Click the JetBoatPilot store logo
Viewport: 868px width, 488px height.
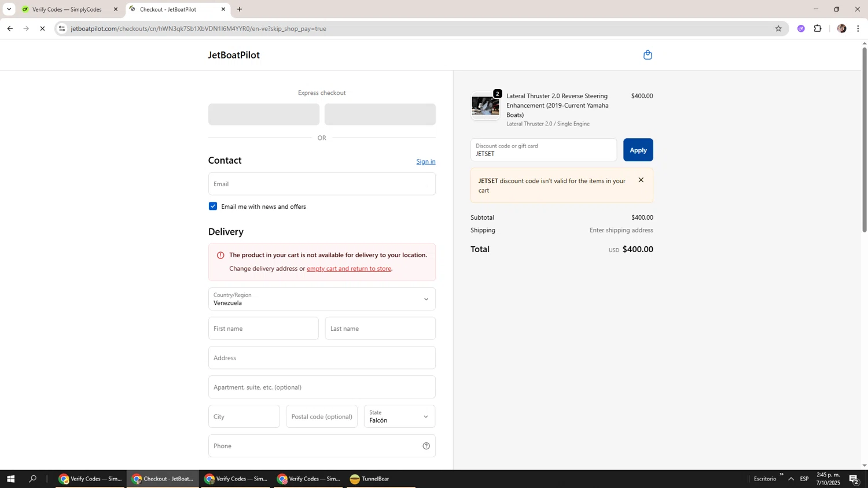point(234,55)
